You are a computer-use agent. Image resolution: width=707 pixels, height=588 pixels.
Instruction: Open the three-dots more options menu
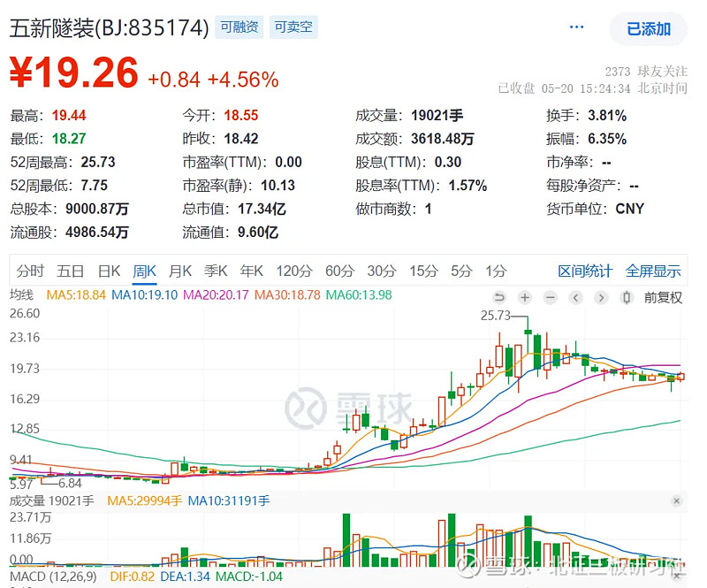(x=576, y=28)
